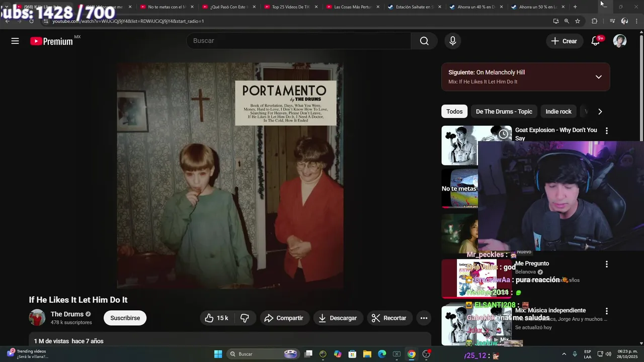644x362 pixels.
Task: Open Microsoft Edge from taskbar
Action: (x=382, y=354)
